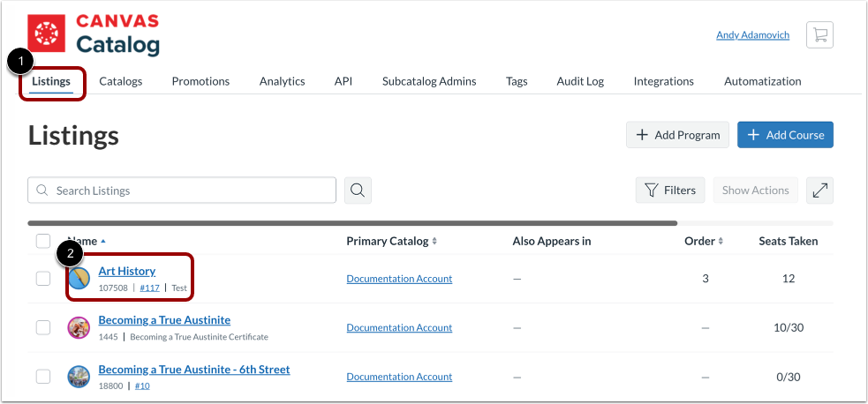Open Documentation Account for 6th Street listing

[x=399, y=377]
